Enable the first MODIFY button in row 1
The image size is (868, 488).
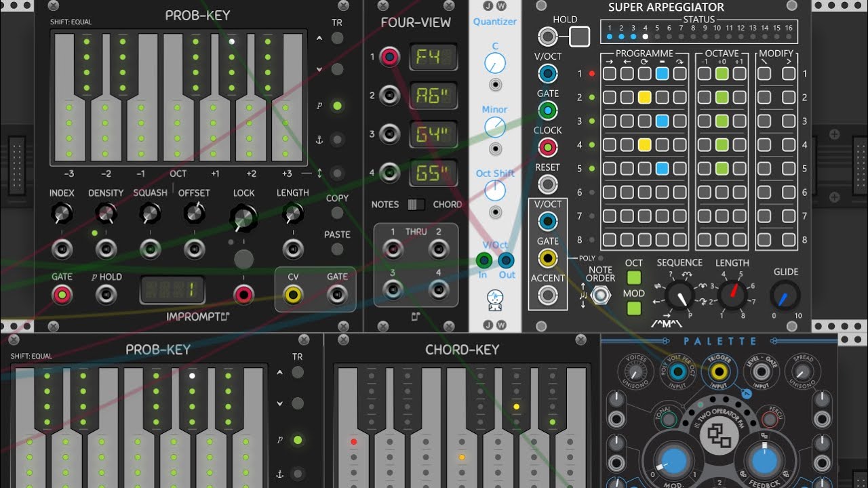pyautogui.click(x=764, y=74)
